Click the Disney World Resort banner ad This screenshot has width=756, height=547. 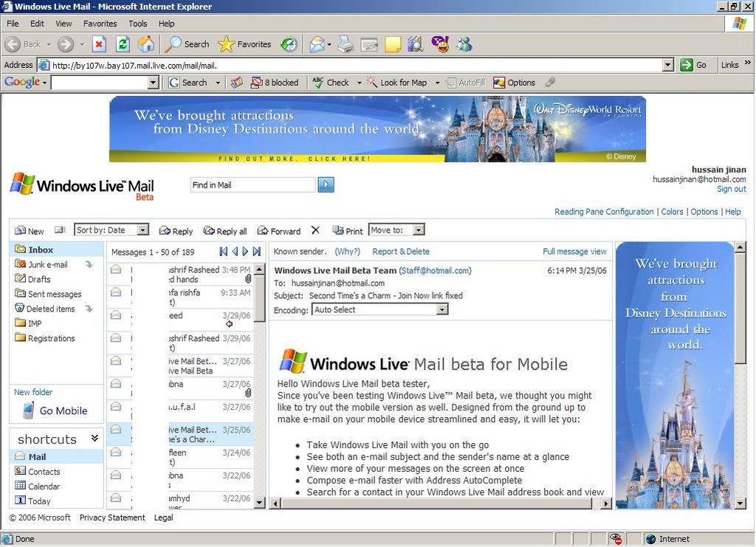coord(377,128)
